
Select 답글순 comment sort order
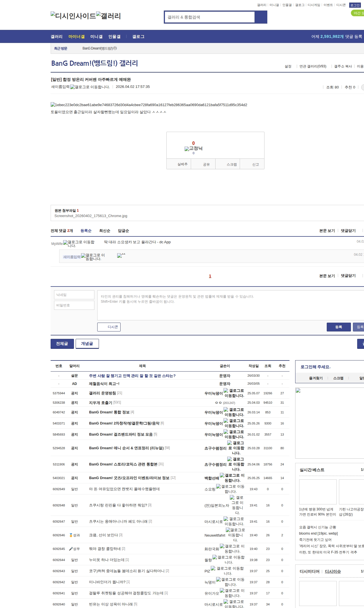click(123, 231)
